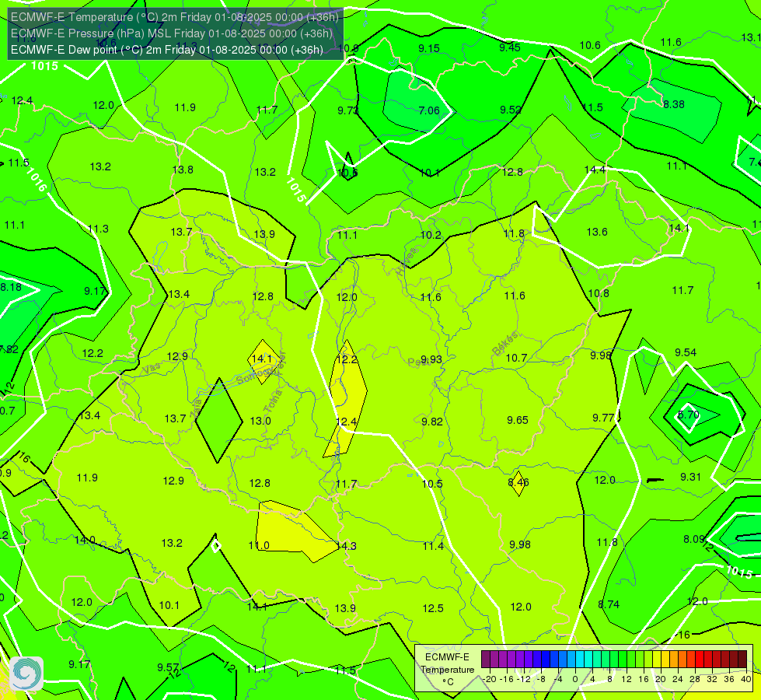Click the 9.93 value near Pest
761x700 pixels.
coord(431,359)
